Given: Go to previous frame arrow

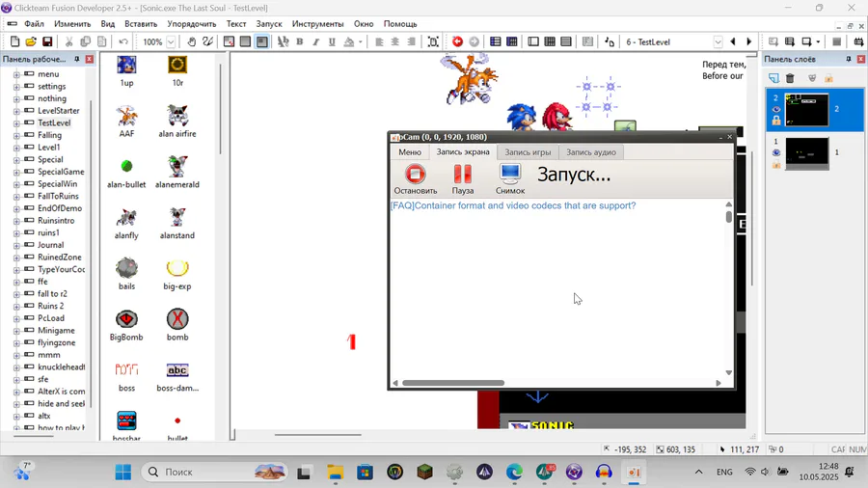Looking at the screenshot, I should point(733,41).
